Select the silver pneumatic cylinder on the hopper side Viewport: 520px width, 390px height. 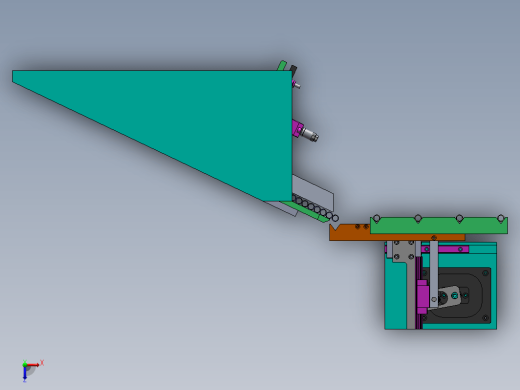pos(310,134)
